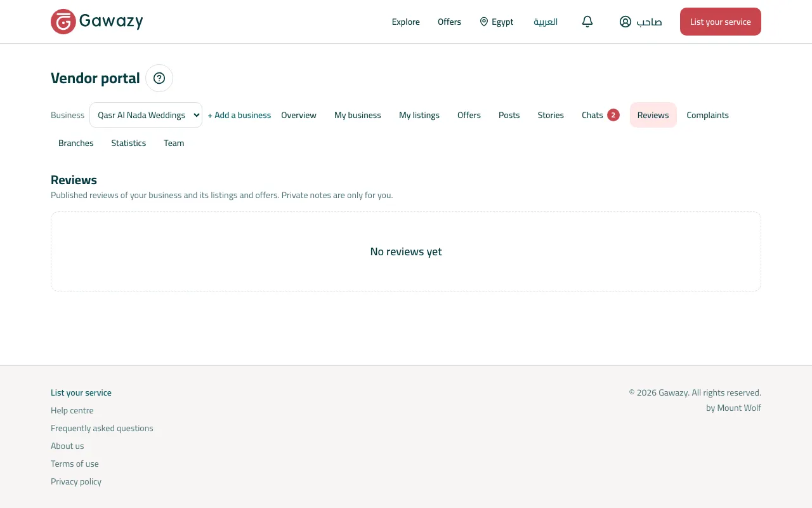Open Terms of use
Image resolution: width=812 pixels, height=508 pixels.
(x=75, y=464)
